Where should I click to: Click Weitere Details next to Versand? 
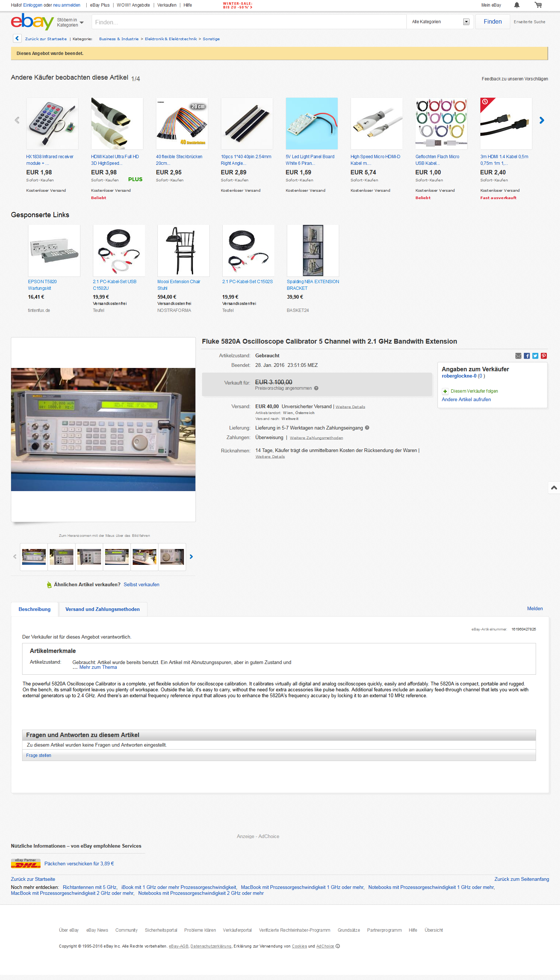click(350, 407)
